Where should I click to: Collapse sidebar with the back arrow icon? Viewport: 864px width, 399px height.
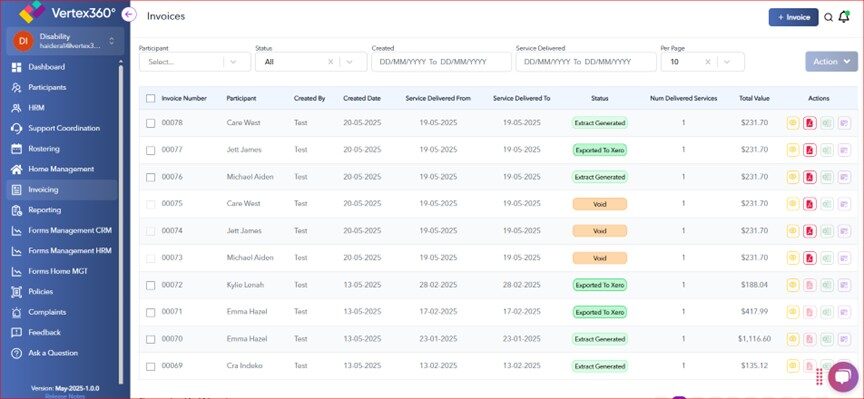point(129,15)
